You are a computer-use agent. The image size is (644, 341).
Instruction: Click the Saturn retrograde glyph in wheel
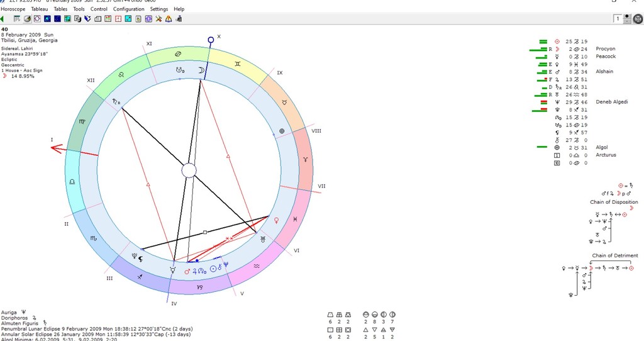click(x=116, y=101)
